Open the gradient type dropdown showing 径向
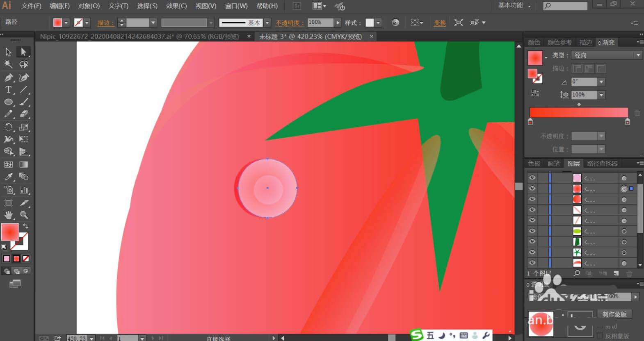 point(607,55)
